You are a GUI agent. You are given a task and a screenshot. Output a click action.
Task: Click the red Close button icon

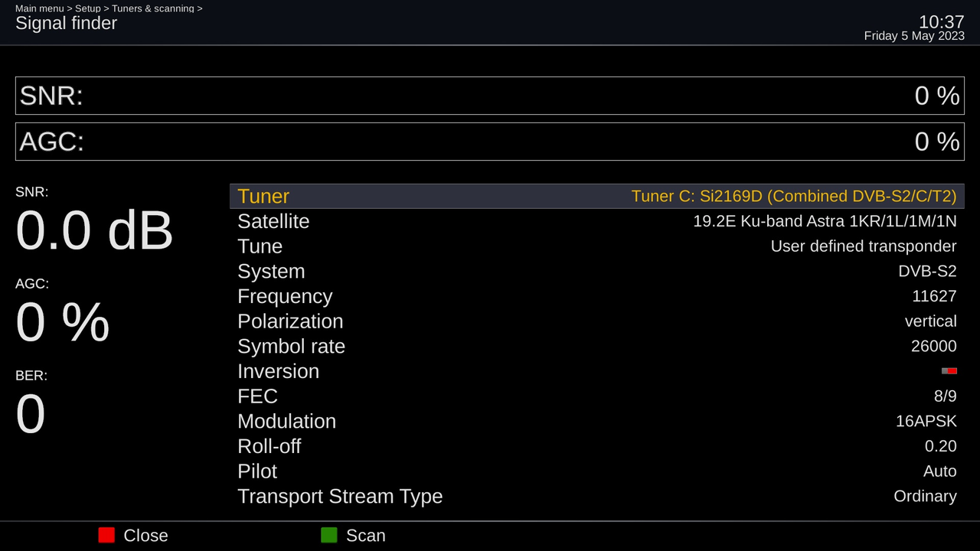(106, 535)
